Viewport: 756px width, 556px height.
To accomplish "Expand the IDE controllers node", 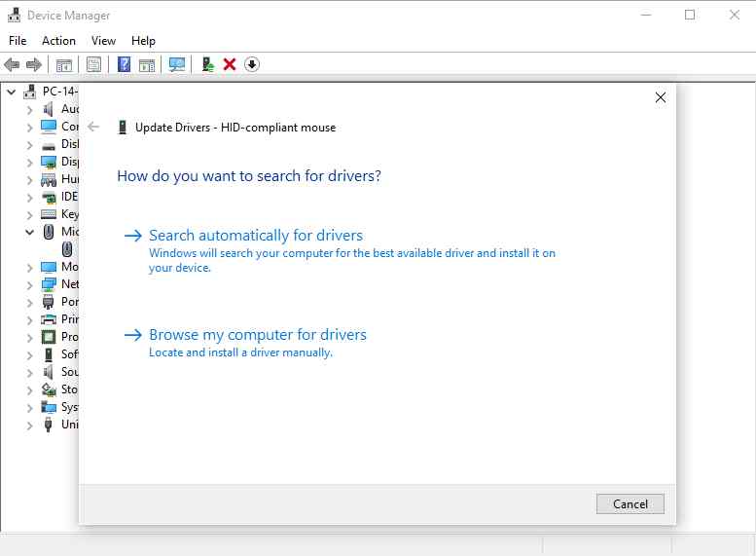I will coord(29,198).
